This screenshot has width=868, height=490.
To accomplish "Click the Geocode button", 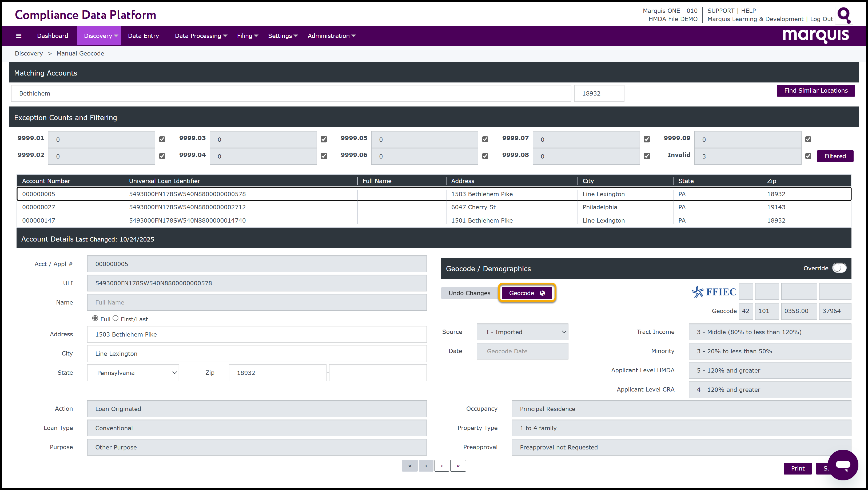I will click(x=527, y=293).
